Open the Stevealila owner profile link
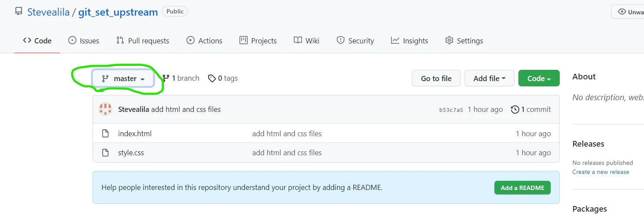 pos(48,12)
